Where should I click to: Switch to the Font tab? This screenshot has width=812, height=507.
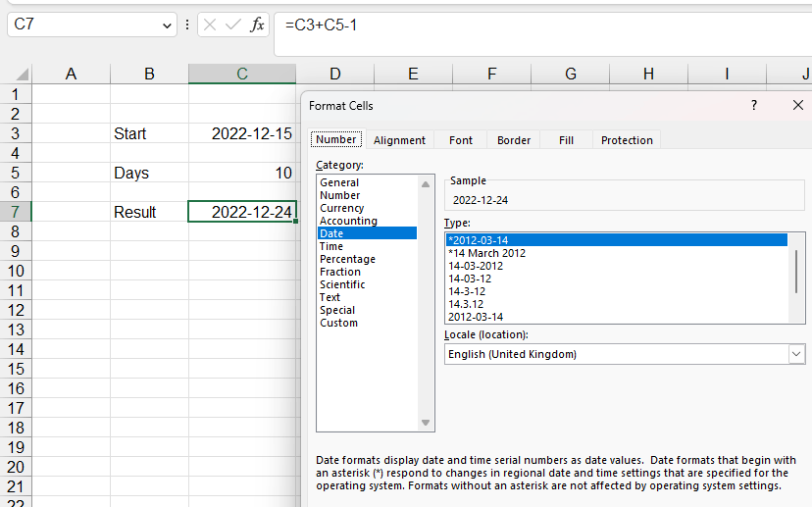coord(460,140)
